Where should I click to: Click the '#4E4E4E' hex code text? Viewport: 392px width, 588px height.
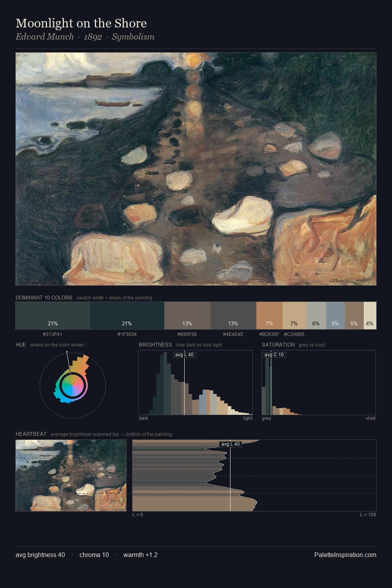tap(233, 334)
